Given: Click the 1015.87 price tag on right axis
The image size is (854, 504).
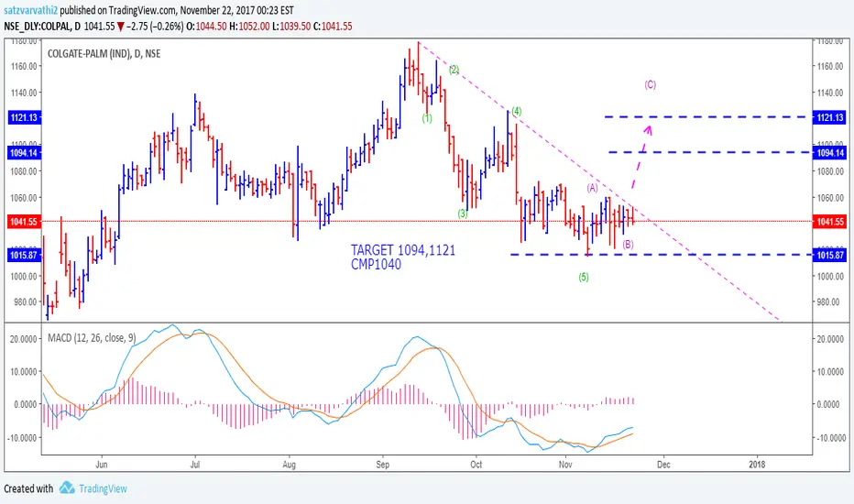Looking at the screenshot, I should tap(830, 255).
